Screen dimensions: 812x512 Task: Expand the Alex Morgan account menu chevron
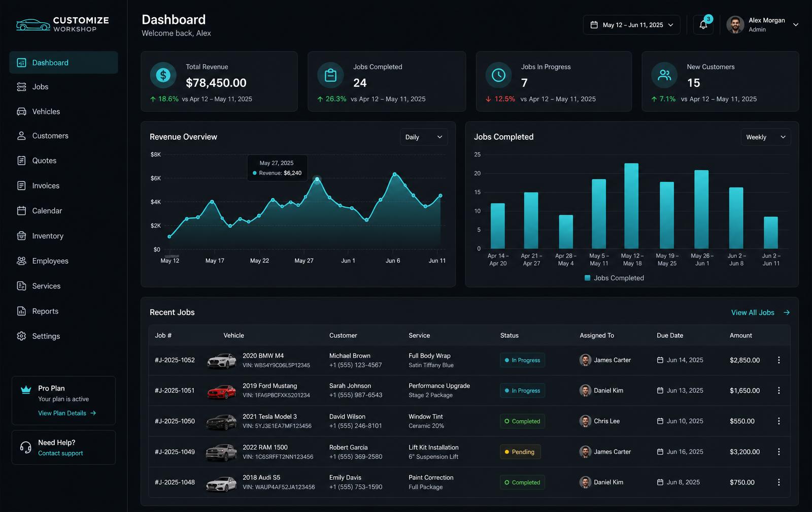(x=795, y=24)
